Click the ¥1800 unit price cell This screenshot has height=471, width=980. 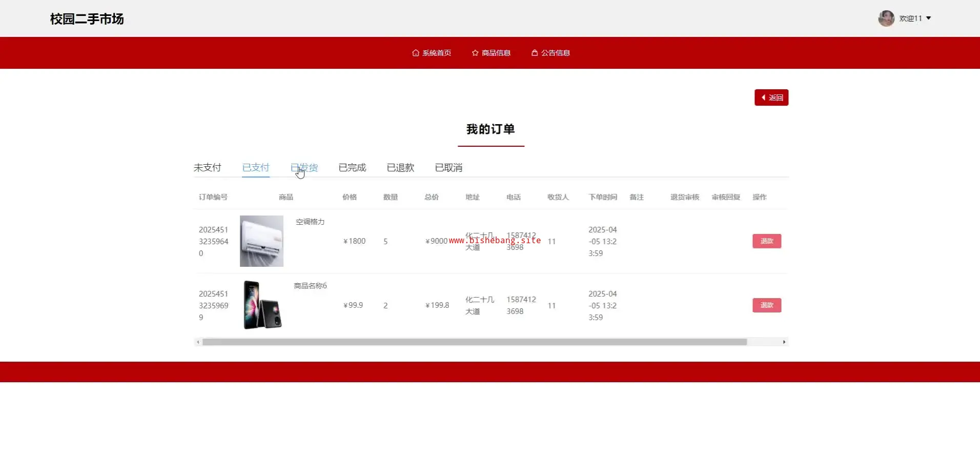(x=354, y=241)
